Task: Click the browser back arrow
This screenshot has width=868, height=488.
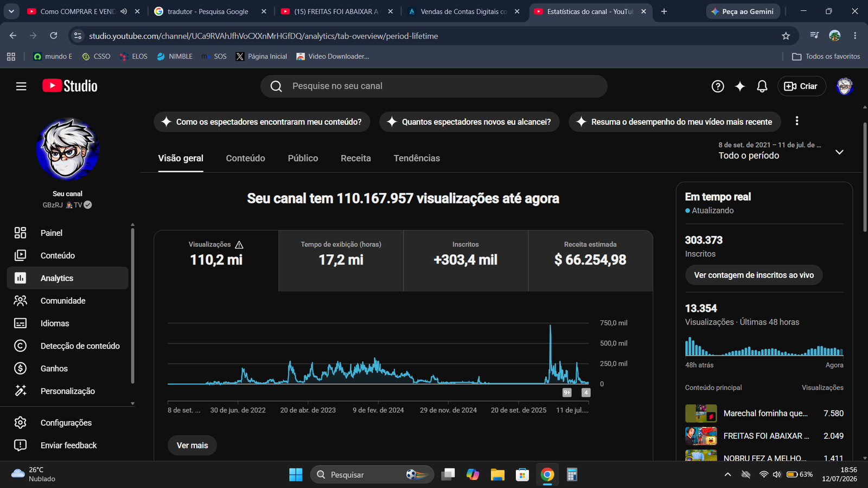Action: click(x=13, y=36)
